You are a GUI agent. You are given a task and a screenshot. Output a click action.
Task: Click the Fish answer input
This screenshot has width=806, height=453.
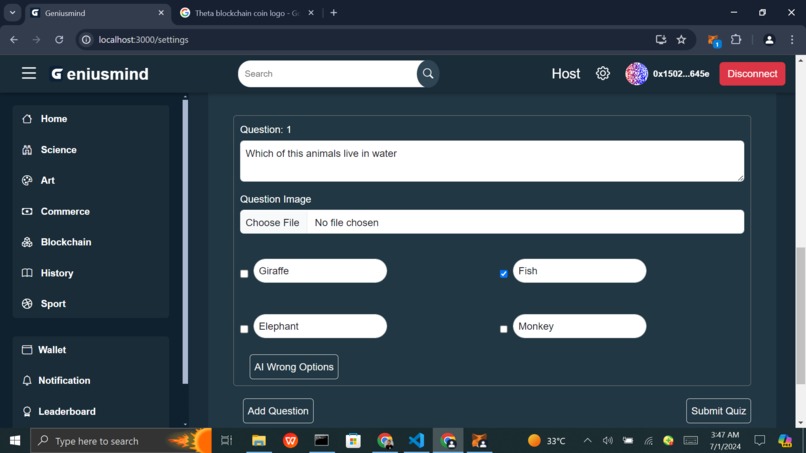tap(579, 271)
